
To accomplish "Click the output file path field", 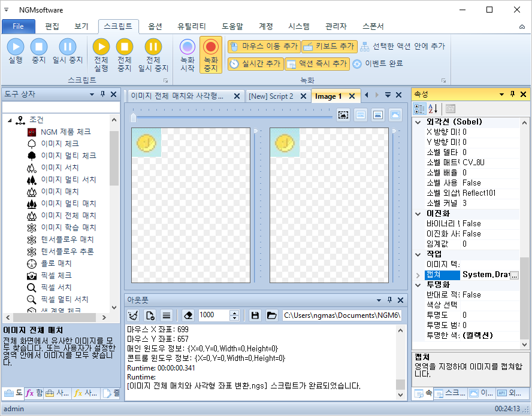I will click(x=341, y=315).
